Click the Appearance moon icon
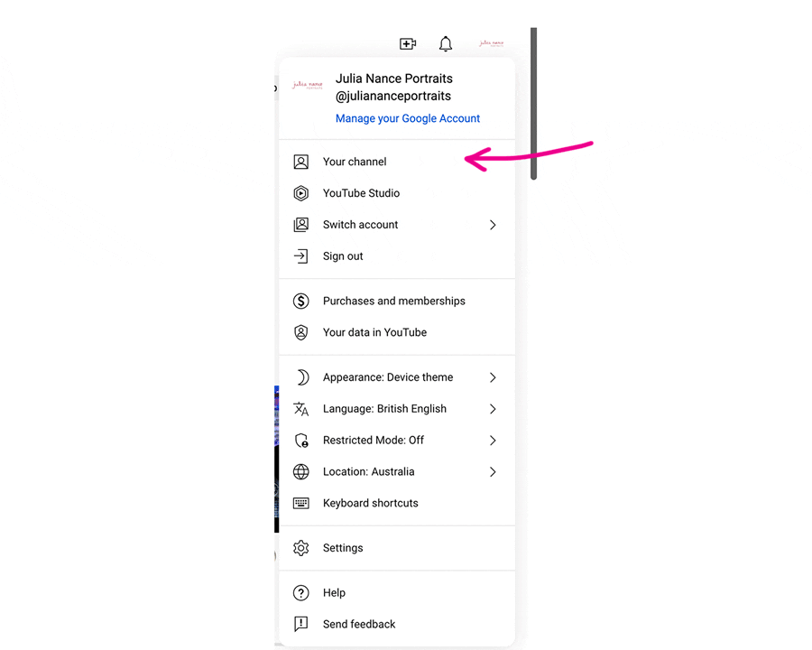 [302, 377]
